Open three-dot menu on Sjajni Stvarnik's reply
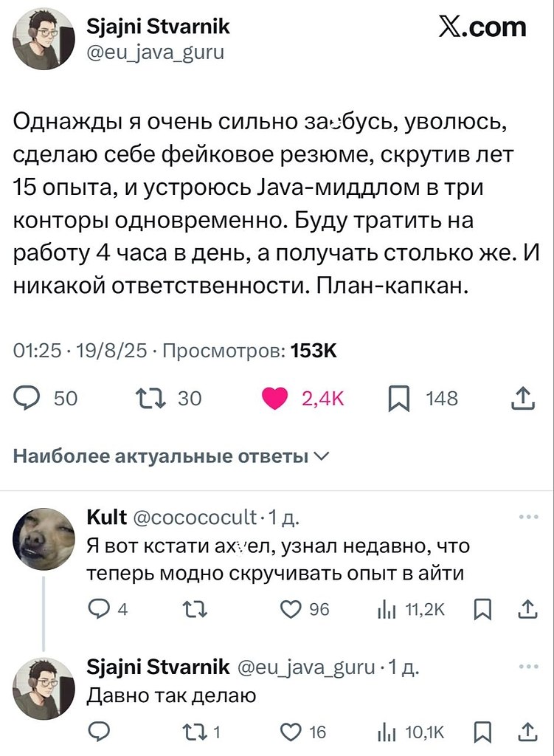Image resolution: width=554 pixels, height=756 pixels. pyautogui.click(x=529, y=666)
